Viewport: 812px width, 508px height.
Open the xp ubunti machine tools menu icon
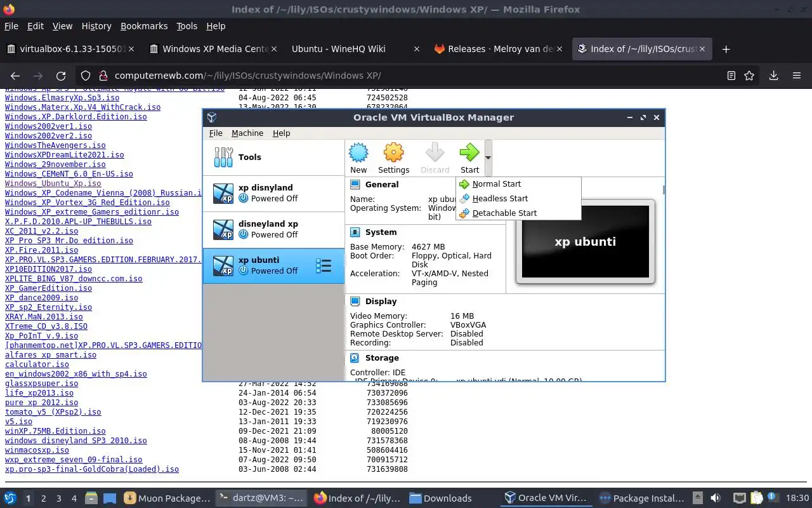click(324, 266)
